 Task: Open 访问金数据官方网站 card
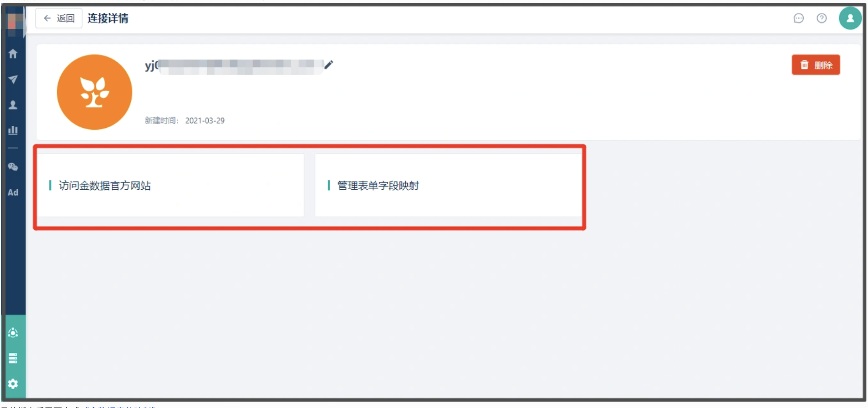coord(171,186)
